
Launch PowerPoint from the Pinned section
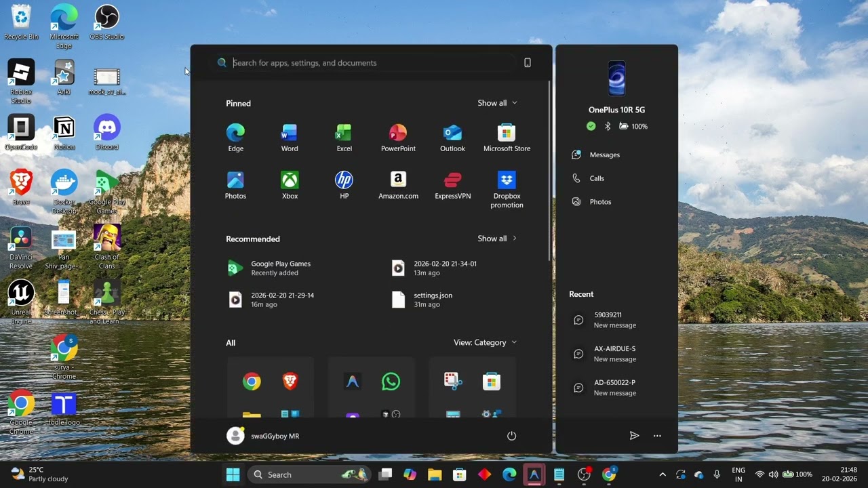pyautogui.click(x=398, y=138)
